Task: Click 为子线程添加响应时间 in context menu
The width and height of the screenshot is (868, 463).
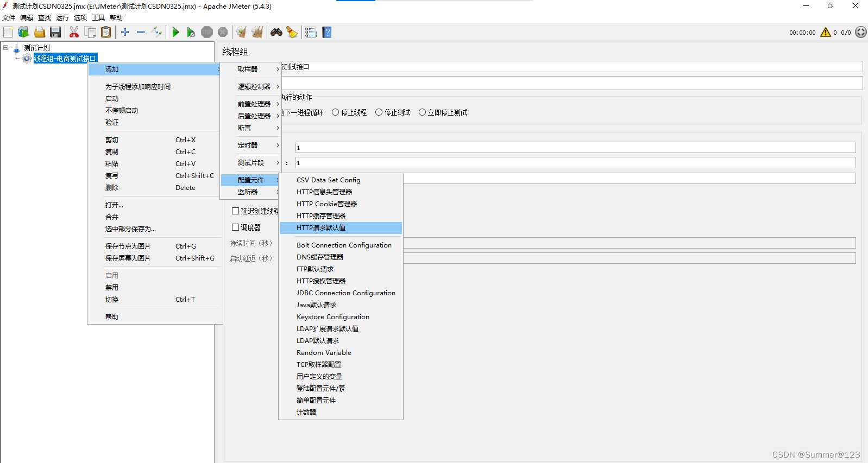Action: tap(155, 87)
